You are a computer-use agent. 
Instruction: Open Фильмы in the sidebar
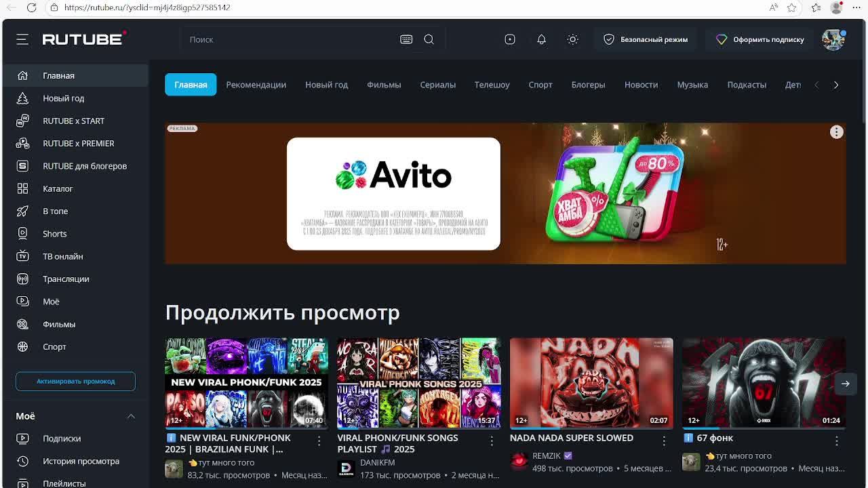coord(75,324)
